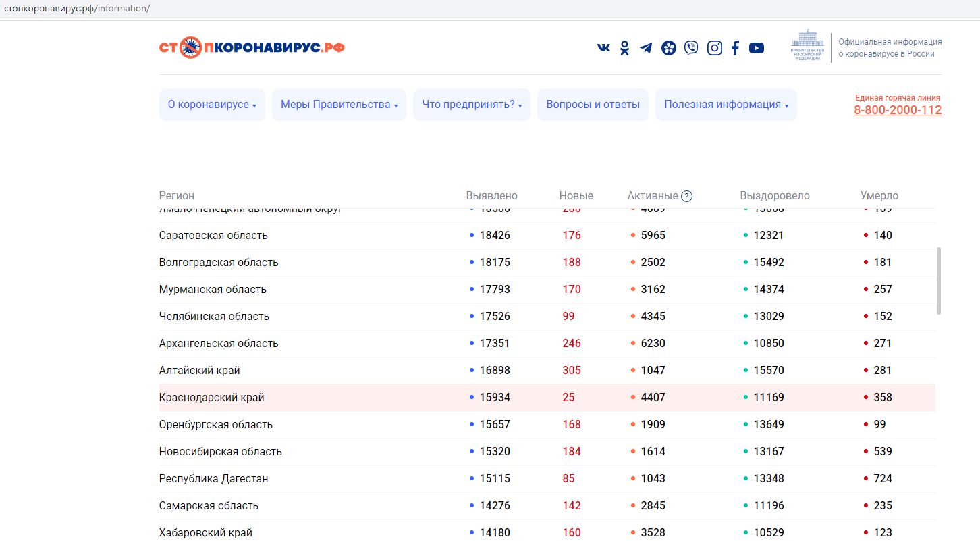This screenshot has width=980, height=541.
Task: Open the Что предпринять? dropdown menu
Action: pos(472,105)
